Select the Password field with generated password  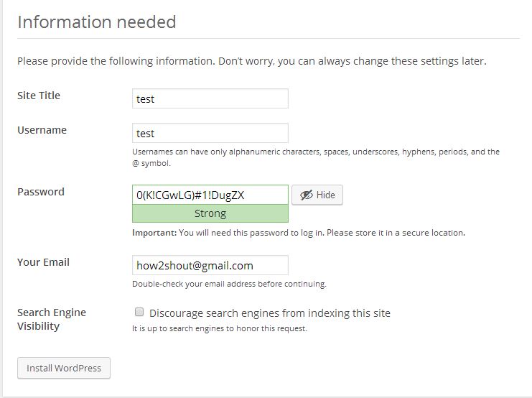click(210, 195)
